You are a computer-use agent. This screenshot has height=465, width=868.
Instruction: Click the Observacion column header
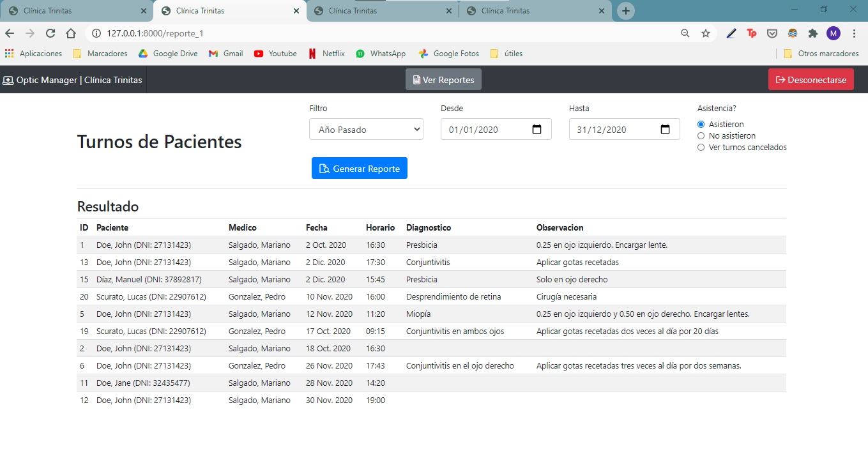[x=560, y=227]
